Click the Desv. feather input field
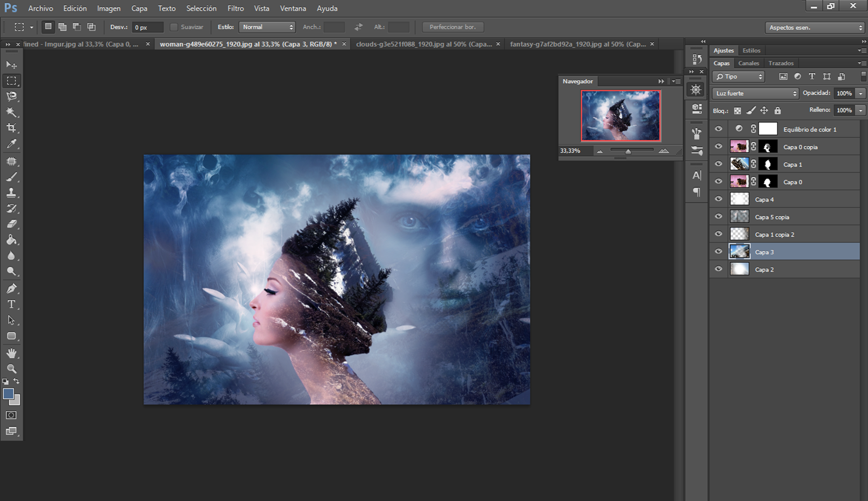This screenshot has width=868, height=501. coord(148,27)
